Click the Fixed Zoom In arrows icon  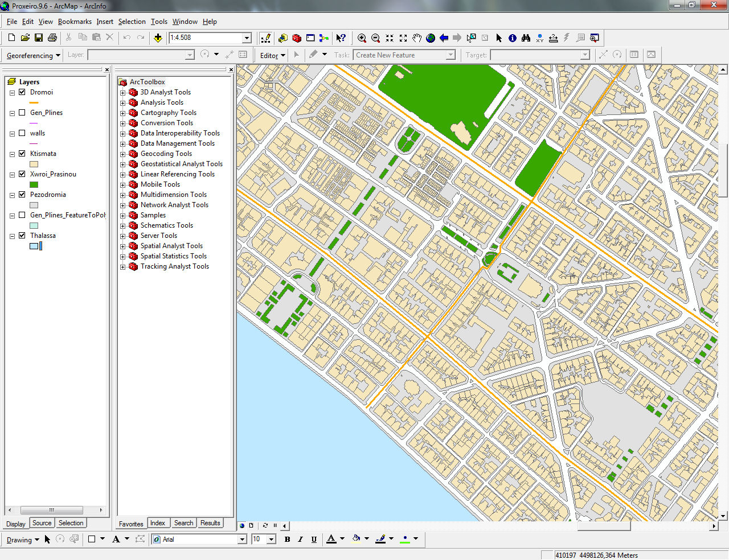click(x=390, y=38)
